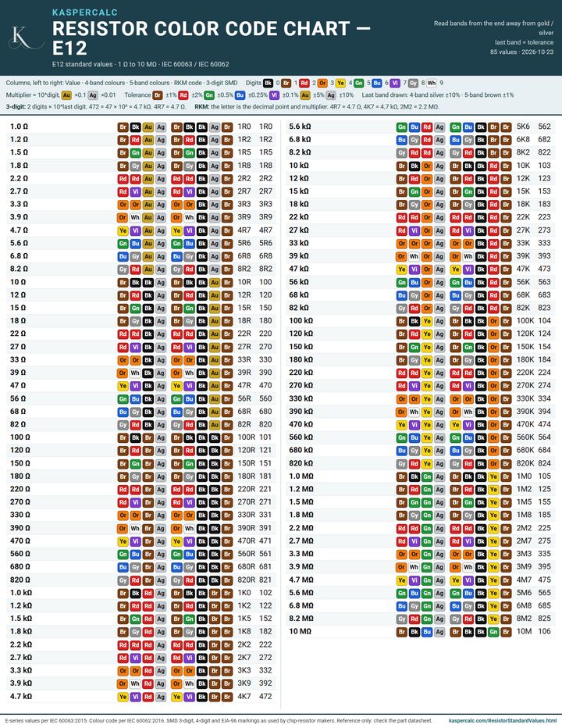The image size is (562, 728).
Task: Select the '10 MΩ' value cell
Action: point(300,631)
